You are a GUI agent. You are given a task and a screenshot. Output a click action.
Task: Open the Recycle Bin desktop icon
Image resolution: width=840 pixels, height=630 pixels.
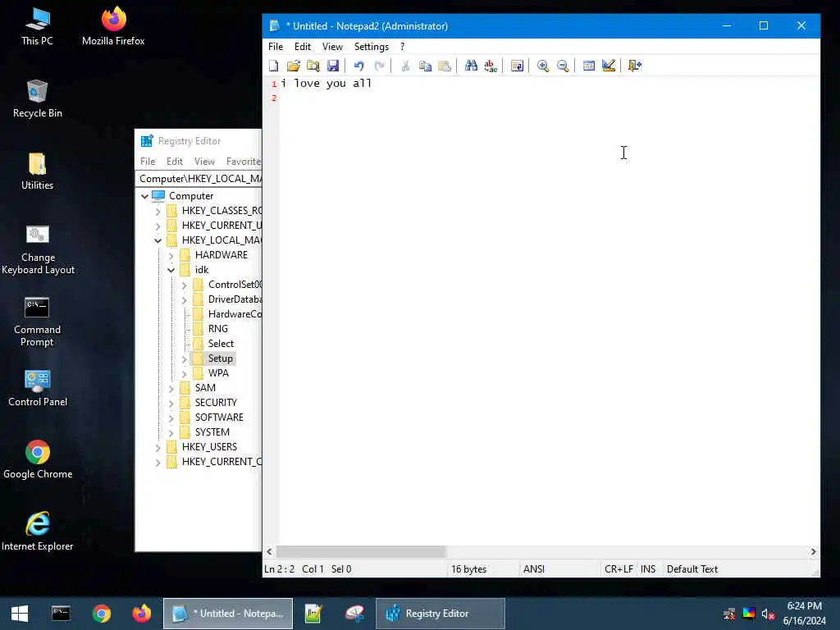pyautogui.click(x=37, y=98)
